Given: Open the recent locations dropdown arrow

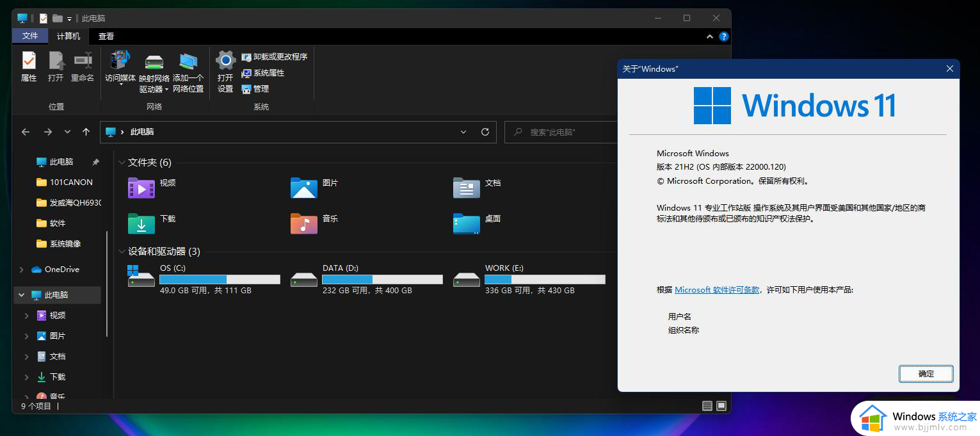Looking at the screenshot, I should [67, 132].
